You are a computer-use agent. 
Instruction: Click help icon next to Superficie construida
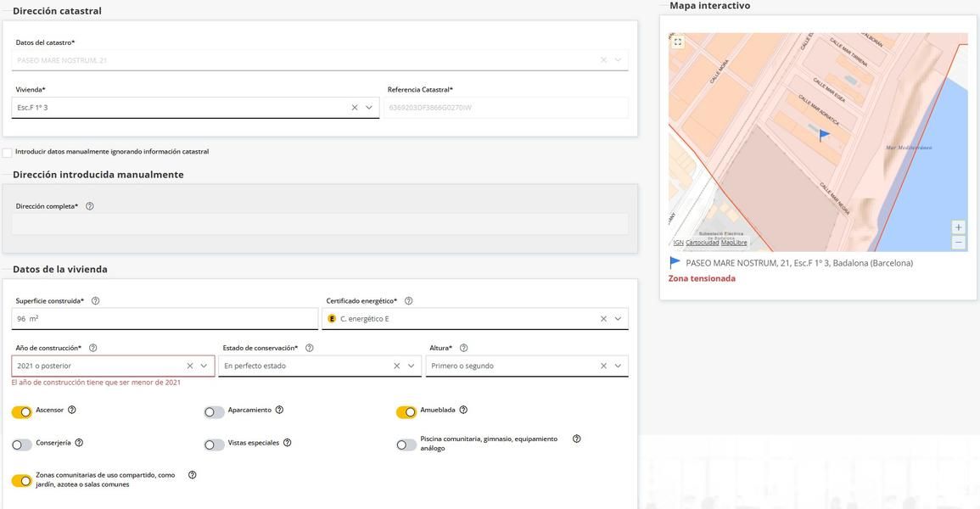coord(96,301)
